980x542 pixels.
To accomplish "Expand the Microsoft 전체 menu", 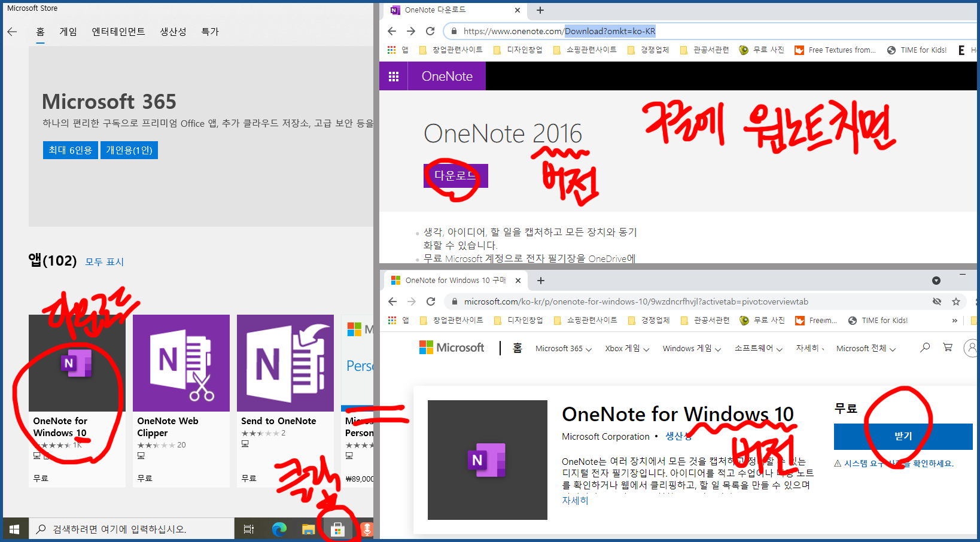I will [866, 348].
